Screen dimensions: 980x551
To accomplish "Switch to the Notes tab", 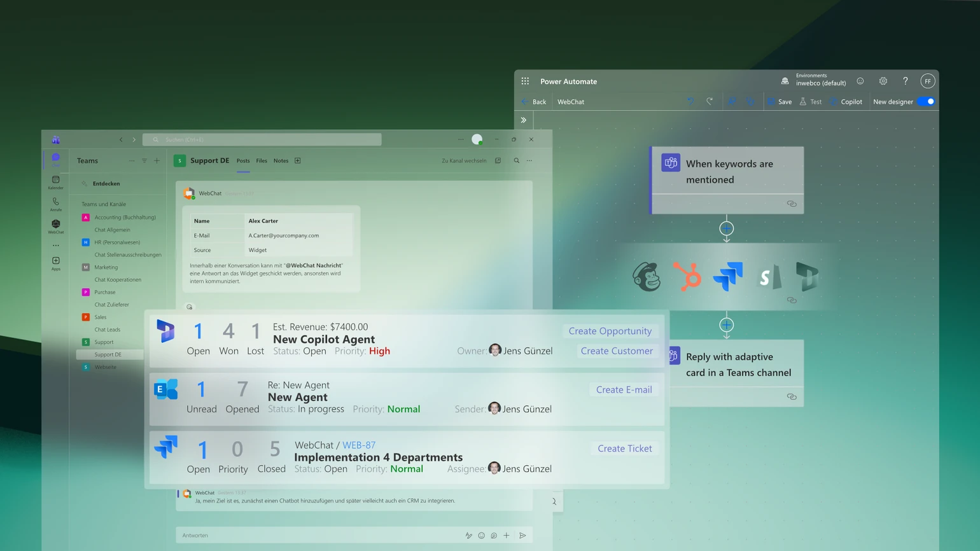I will point(281,160).
